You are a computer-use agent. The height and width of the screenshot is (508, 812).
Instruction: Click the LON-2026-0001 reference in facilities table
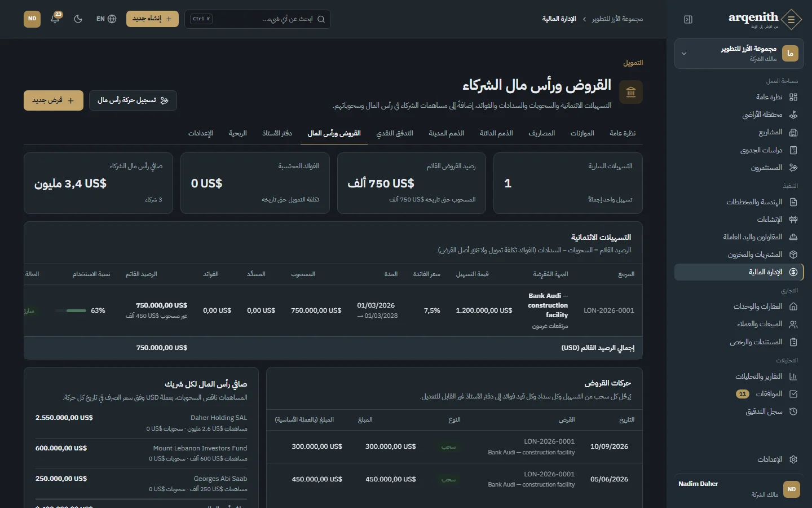tap(609, 310)
